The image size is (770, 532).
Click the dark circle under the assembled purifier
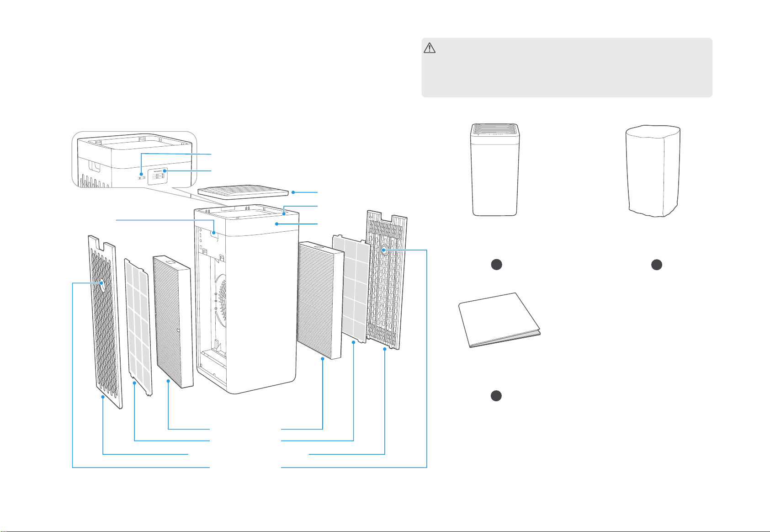[x=497, y=264]
